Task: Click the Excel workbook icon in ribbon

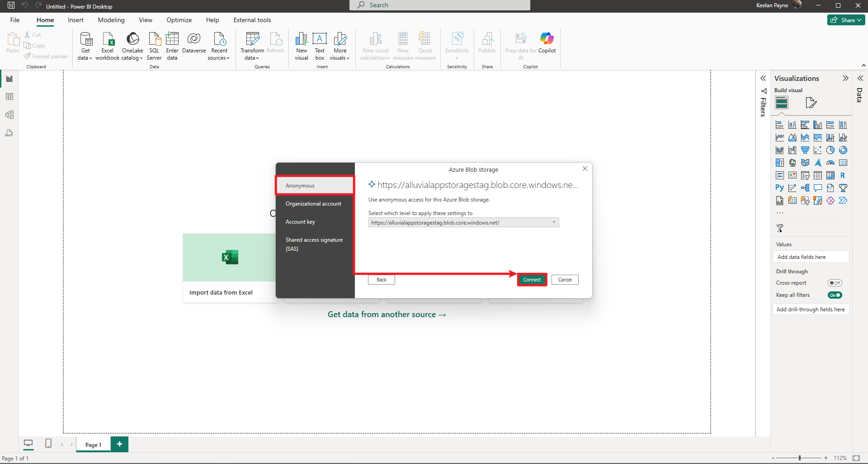Action: click(108, 40)
